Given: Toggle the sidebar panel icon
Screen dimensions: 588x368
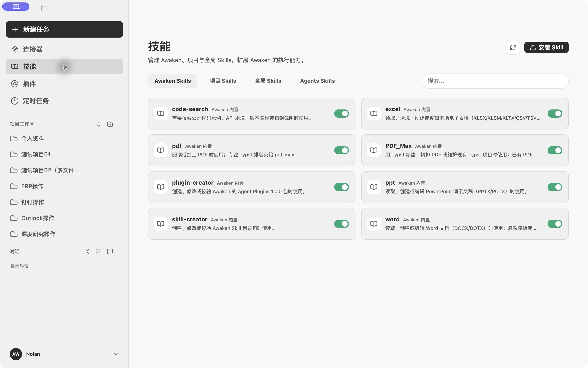Looking at the screenshot, I should [43, 9].
